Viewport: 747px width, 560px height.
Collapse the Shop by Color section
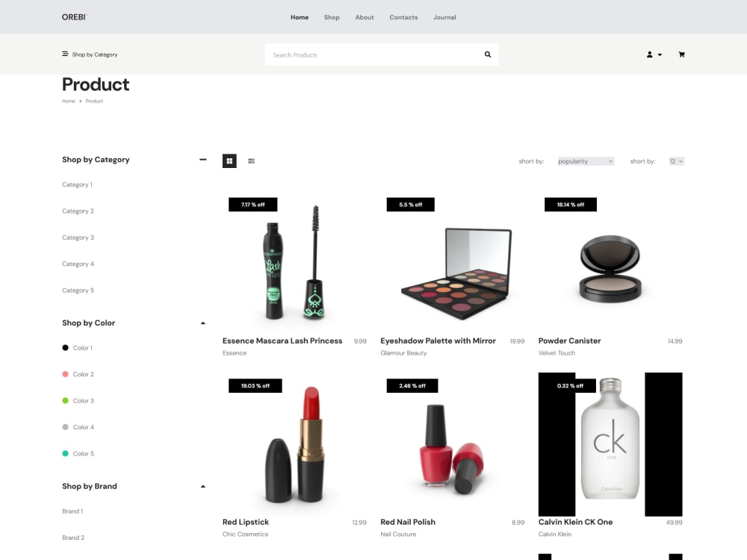[202, 323]
